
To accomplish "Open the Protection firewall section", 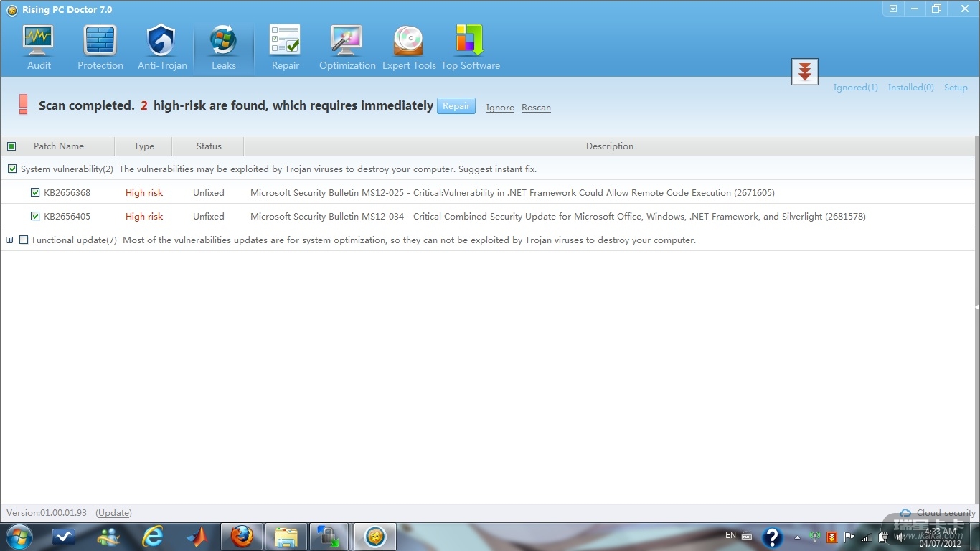I will click(x=100, y=47).
